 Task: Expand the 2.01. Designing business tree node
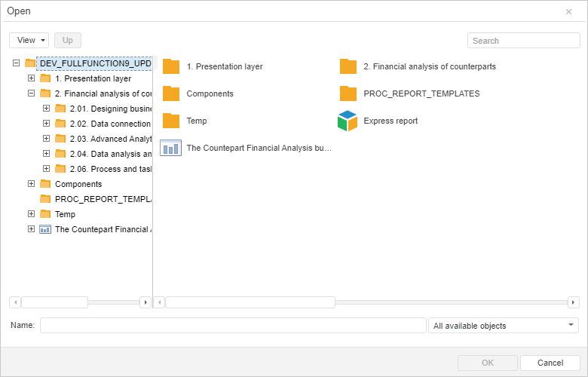(x=46, y=109)
